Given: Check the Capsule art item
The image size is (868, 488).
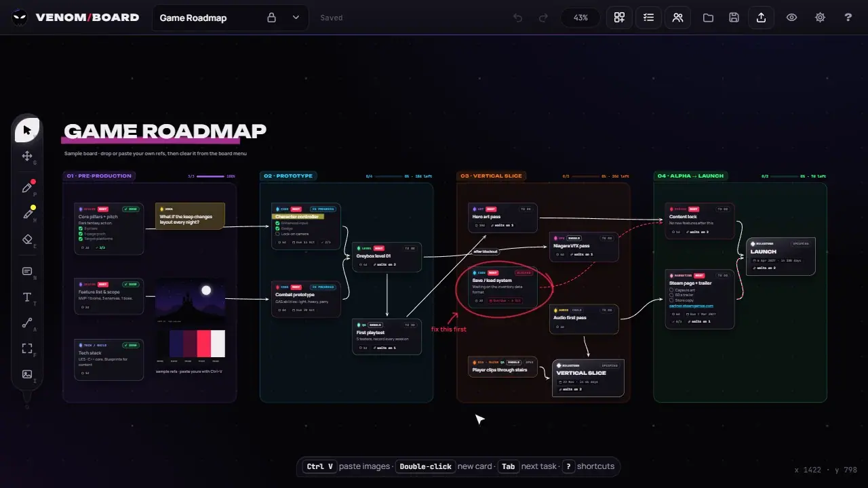Looking at the screenshot, I should click(671, 290).
